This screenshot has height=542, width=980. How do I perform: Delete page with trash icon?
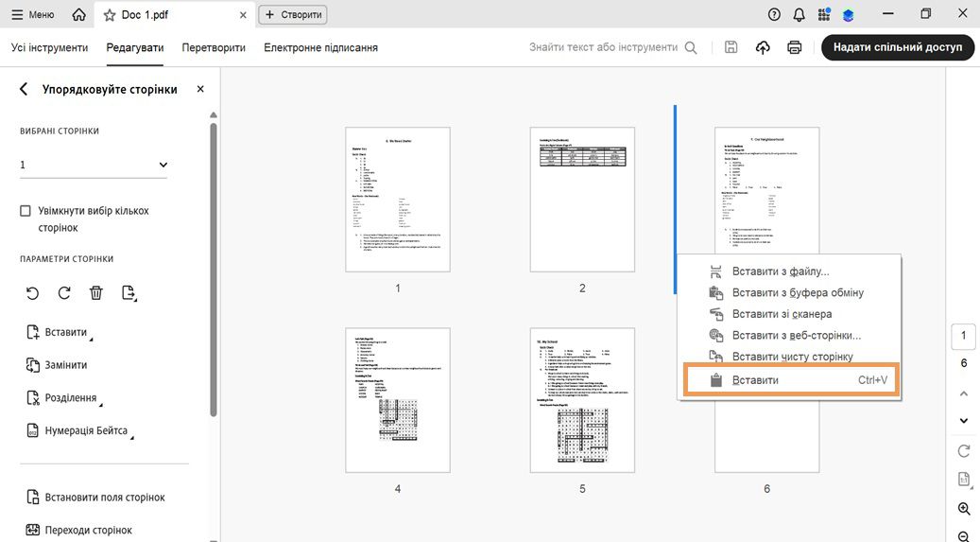95,293
